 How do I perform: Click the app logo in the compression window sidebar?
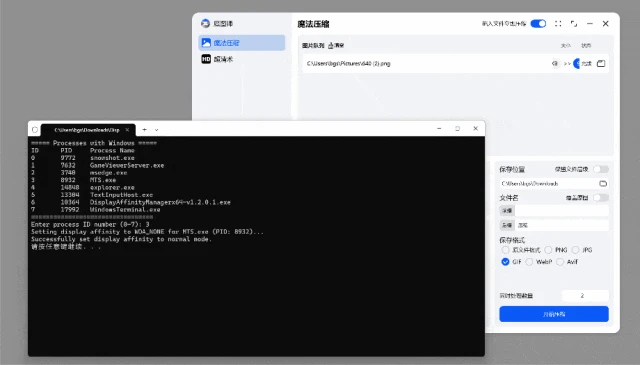click(x=205, y=23)
